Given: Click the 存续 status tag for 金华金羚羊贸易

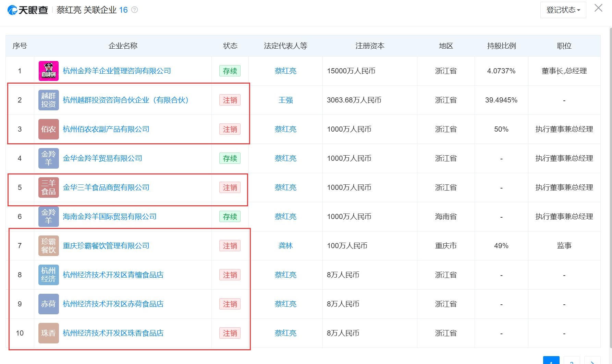Looking at the screenshot, I should [230, 158].
